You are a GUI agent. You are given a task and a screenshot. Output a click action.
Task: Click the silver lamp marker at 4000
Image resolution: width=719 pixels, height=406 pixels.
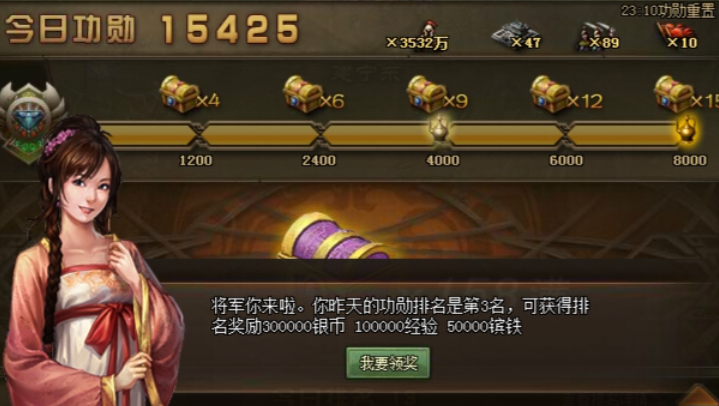coord(440,128)
